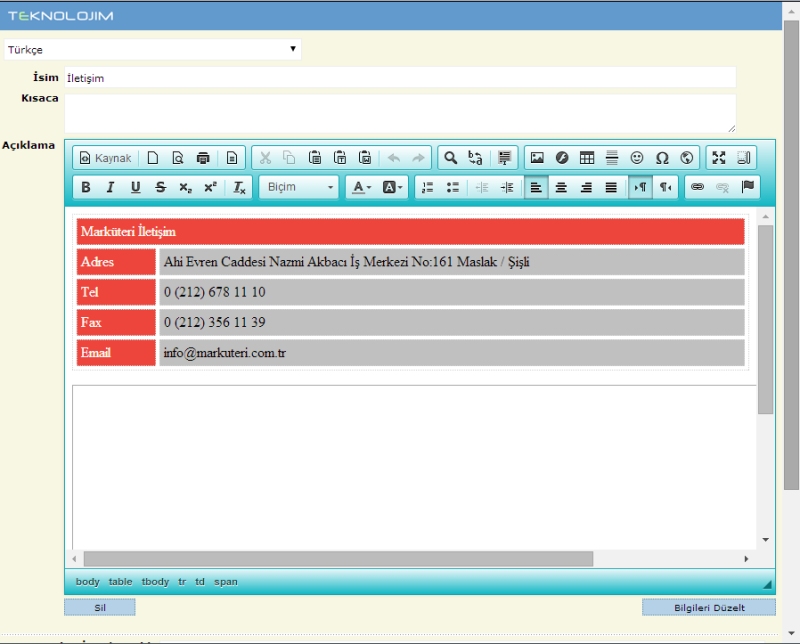Screen dimensions: 800x644
Task: Click the İsim input field
Action: pos(400,78)
